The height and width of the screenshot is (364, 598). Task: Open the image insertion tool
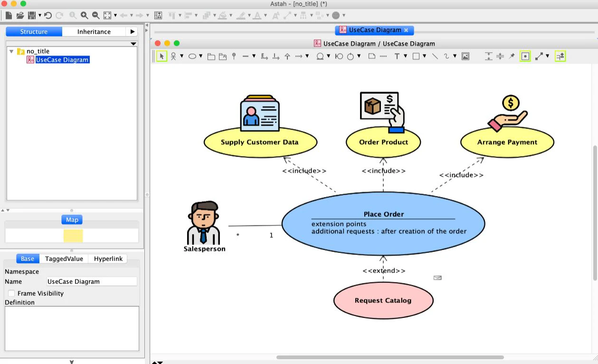point(466,56)
